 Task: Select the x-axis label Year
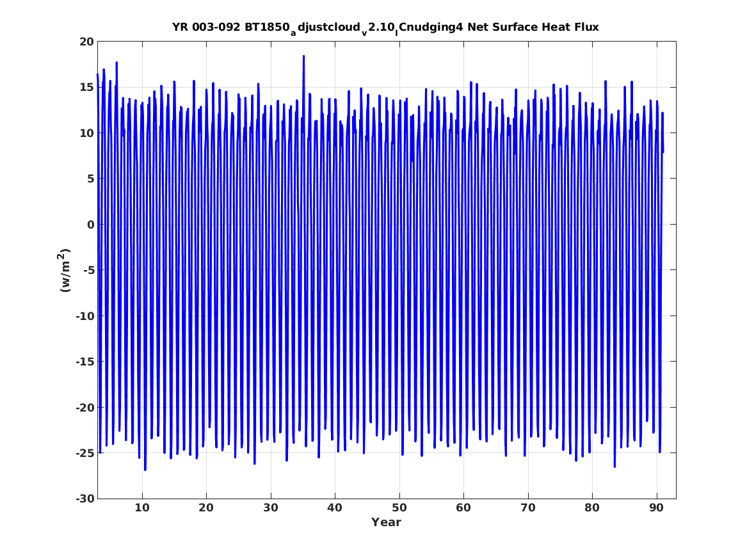(x=386, y=522)
